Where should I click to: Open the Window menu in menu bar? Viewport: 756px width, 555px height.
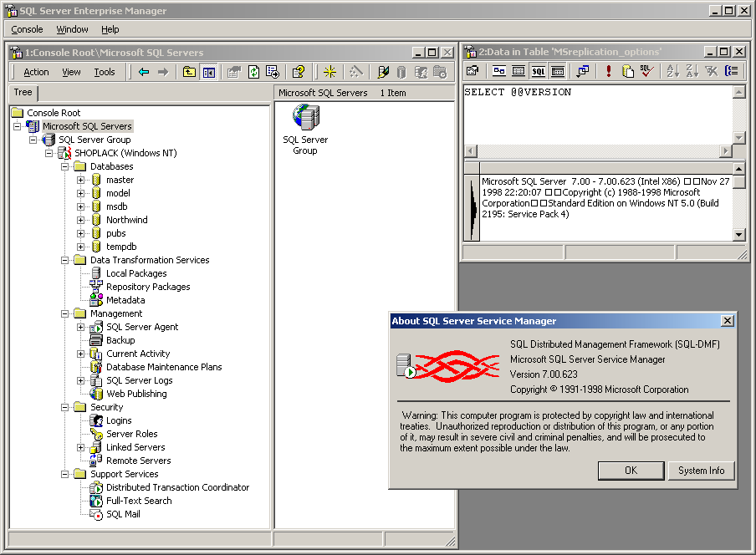pos(72,29)
